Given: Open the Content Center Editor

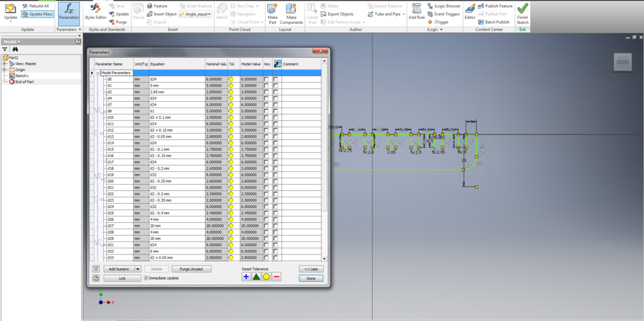Looking at the screenshot, I should pos(470,13).
